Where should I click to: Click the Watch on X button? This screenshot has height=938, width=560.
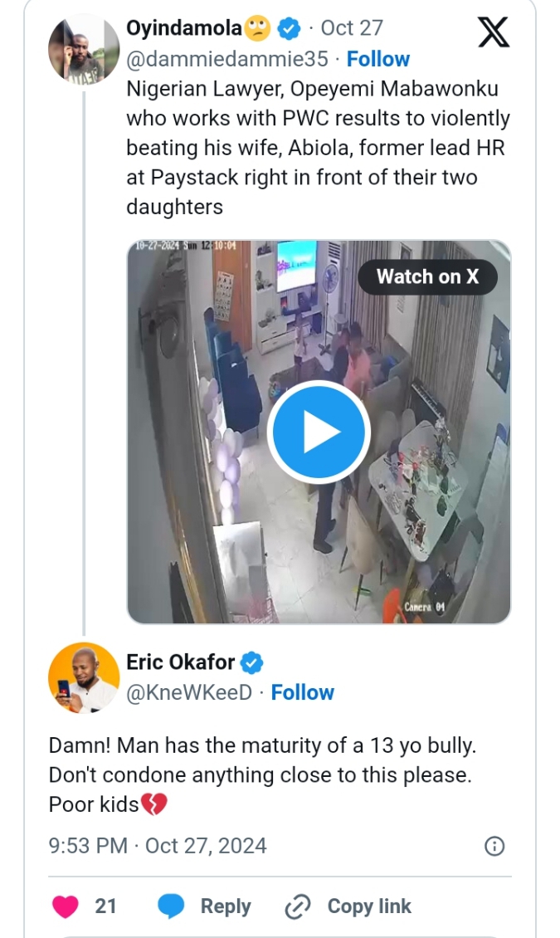pos(427,276)
